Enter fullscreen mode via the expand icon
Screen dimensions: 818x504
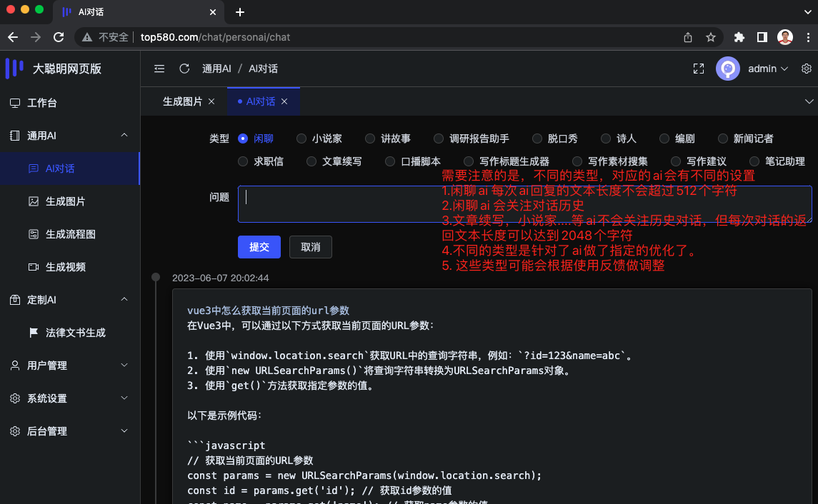point(698,69)
